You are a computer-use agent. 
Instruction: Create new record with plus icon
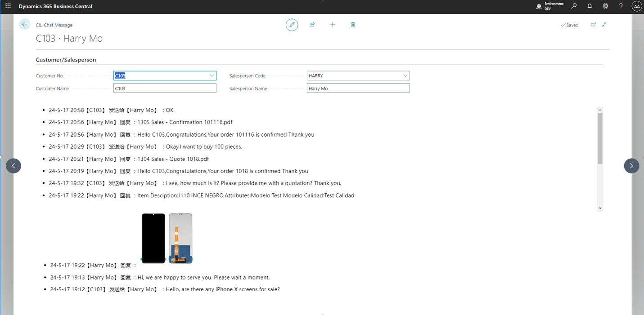(333, 25)
